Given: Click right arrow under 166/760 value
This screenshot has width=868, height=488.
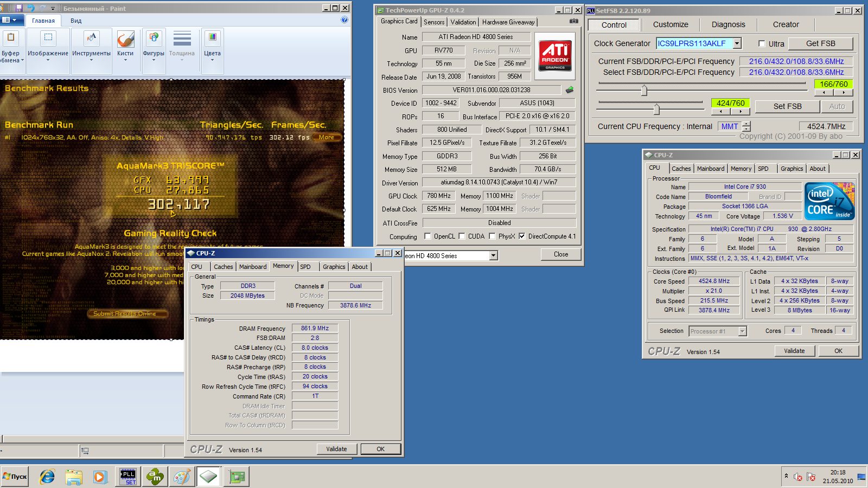Looking at the screenshot, I should pyautogui.click(x=843, y=93).
